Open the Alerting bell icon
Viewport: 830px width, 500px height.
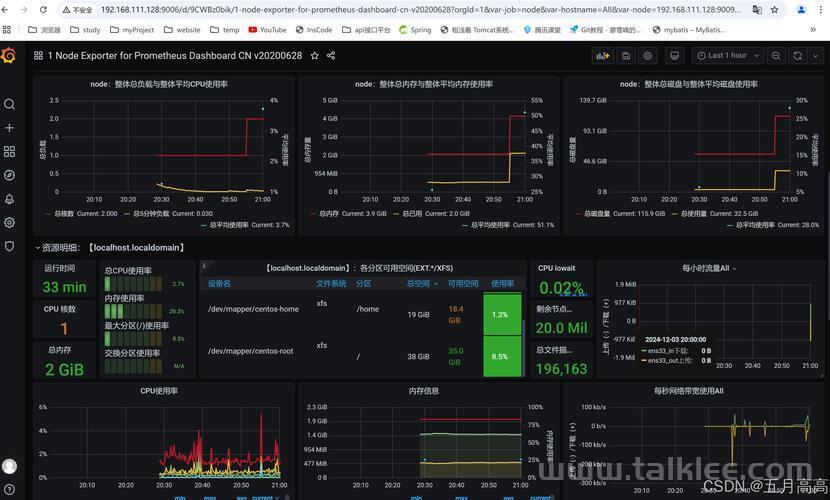tap(9, 199)
